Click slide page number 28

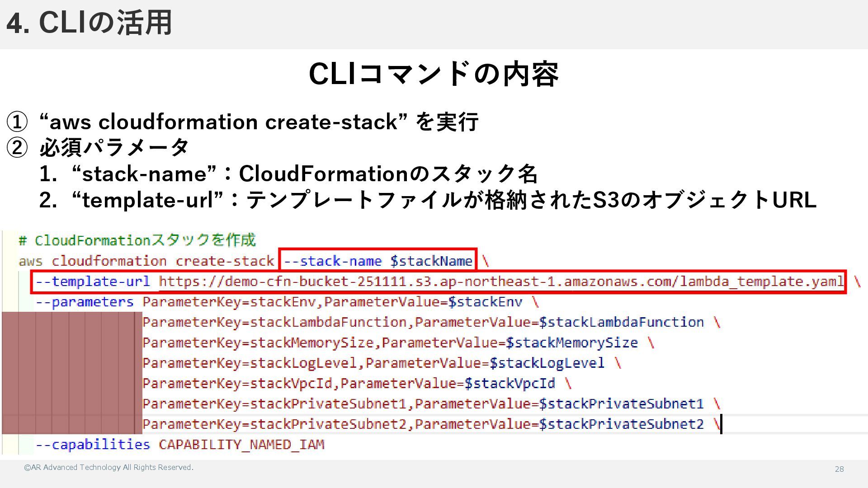point(839,469)
